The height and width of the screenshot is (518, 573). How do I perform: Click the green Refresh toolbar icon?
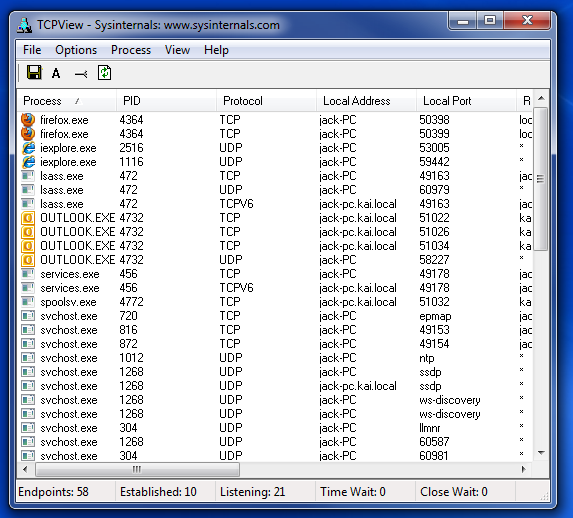pyautogui.click(x=105, y=73)
